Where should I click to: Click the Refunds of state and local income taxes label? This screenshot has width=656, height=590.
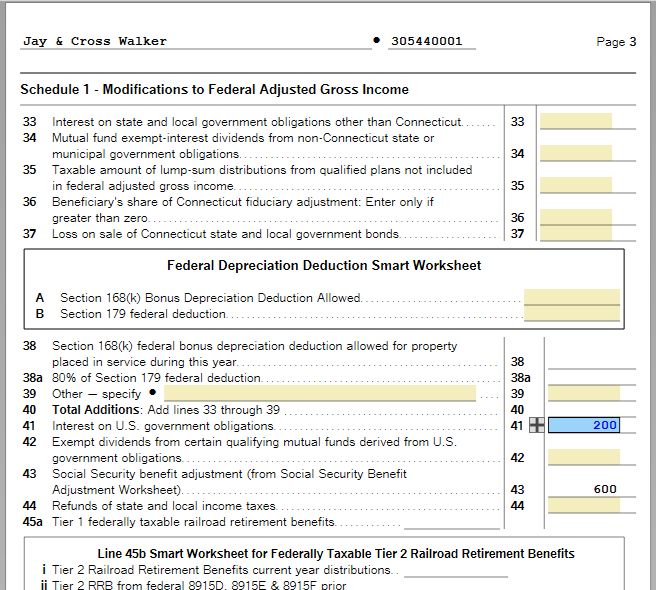click(164, 505)
